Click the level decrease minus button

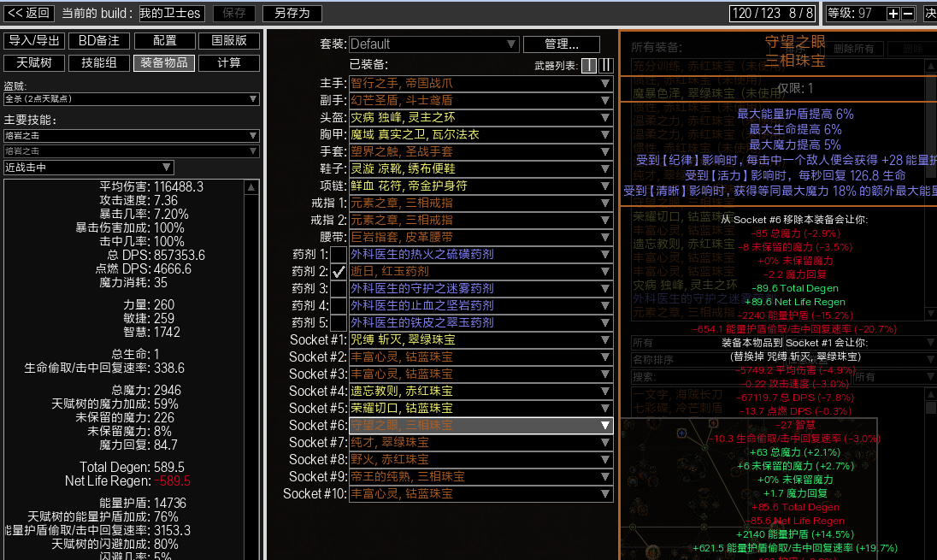coord(907,14)
